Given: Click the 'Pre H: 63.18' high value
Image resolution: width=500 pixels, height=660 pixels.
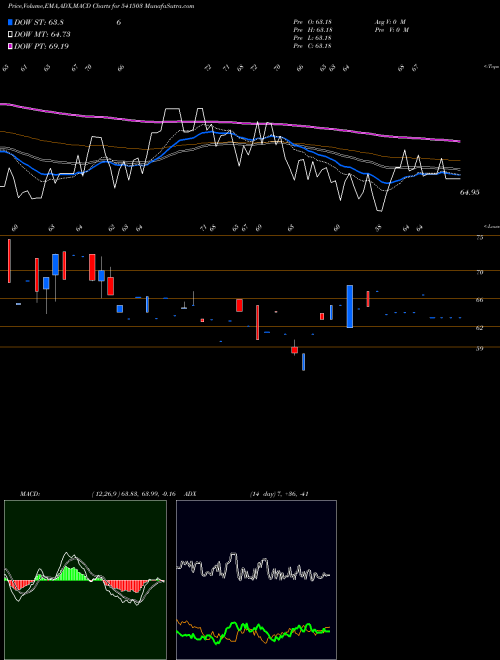Looking at the screenshot, I should pyautogui.click(x=313, y=30).
